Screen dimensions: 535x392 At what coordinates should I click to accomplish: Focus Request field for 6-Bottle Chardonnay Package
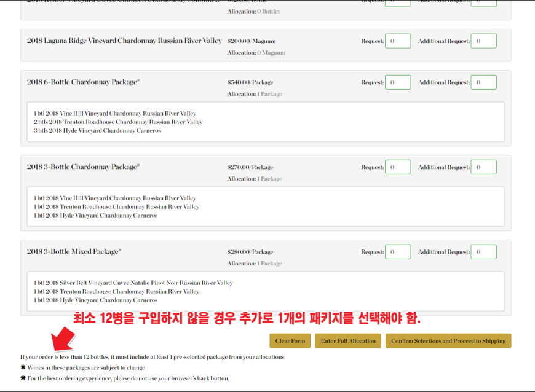click(x=398, y=82)
